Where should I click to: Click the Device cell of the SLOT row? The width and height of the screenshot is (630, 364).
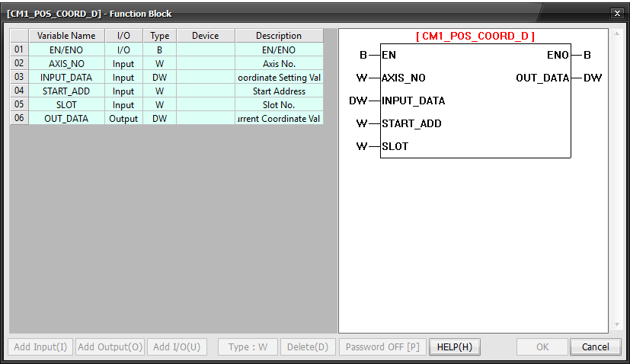pyautogui.click(x=206, y=104)
